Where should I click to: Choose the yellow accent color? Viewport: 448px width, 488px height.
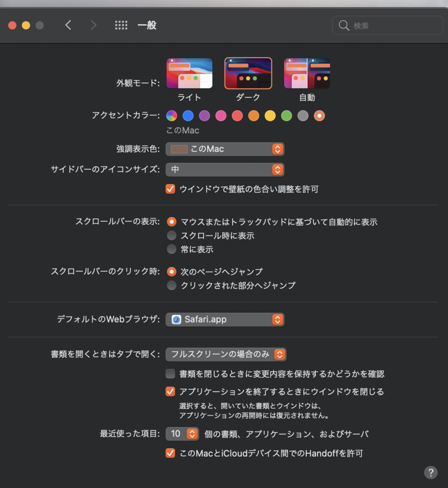pos(270,116)
